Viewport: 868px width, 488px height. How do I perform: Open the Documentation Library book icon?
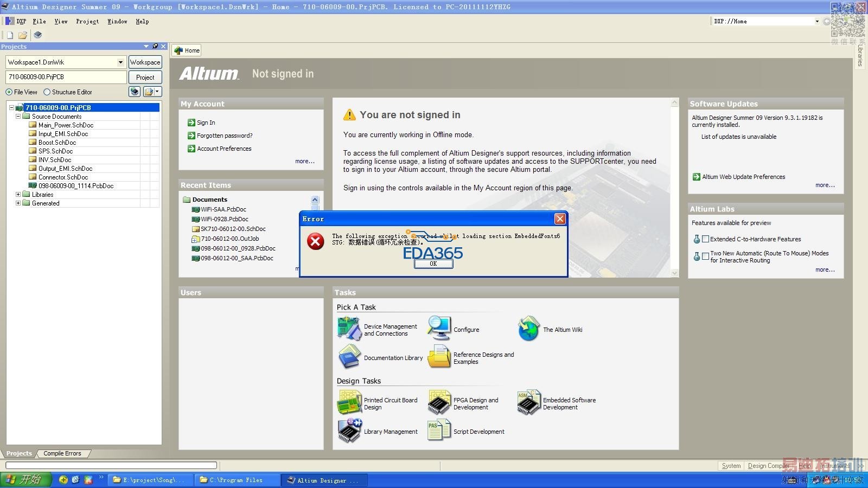coord(349,357)
